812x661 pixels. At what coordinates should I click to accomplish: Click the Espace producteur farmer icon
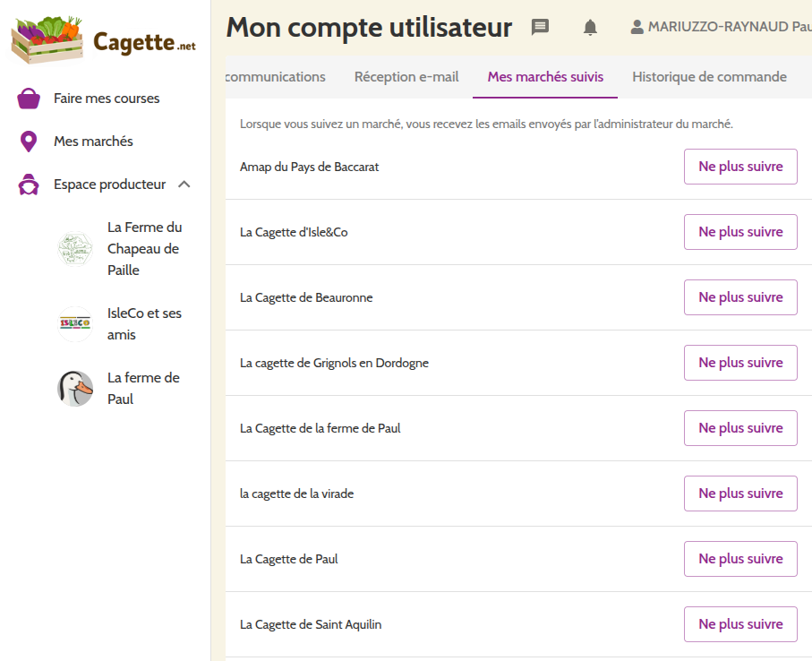point(30,185)
